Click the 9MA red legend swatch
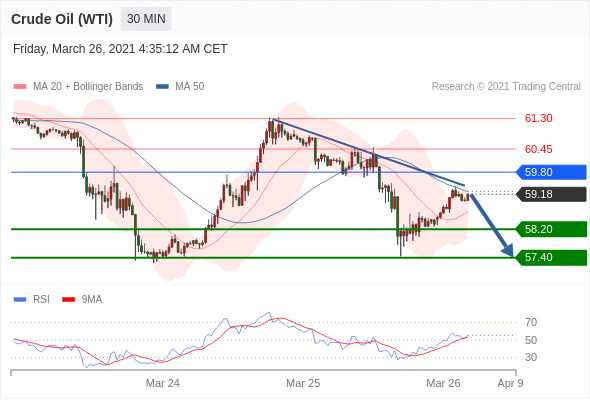This screenshot has height=400, width=590. point(68,300)
